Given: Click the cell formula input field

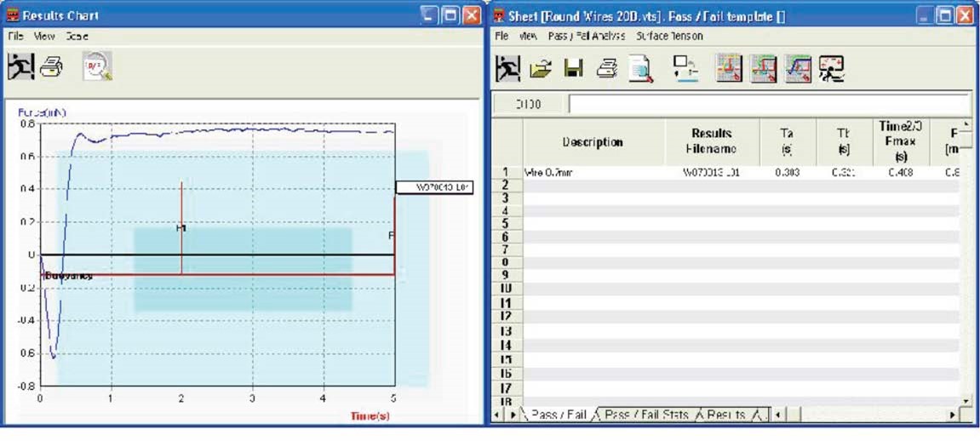Looking at the screenshot, I should coord(766,104).
